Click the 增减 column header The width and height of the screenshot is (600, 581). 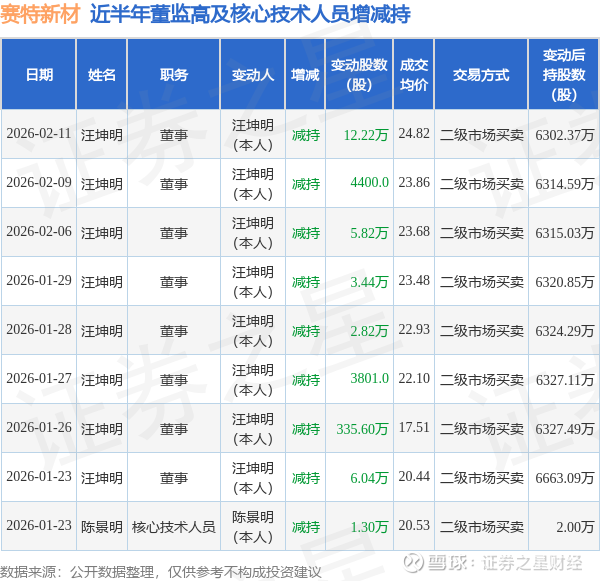(x=305, y=74)
